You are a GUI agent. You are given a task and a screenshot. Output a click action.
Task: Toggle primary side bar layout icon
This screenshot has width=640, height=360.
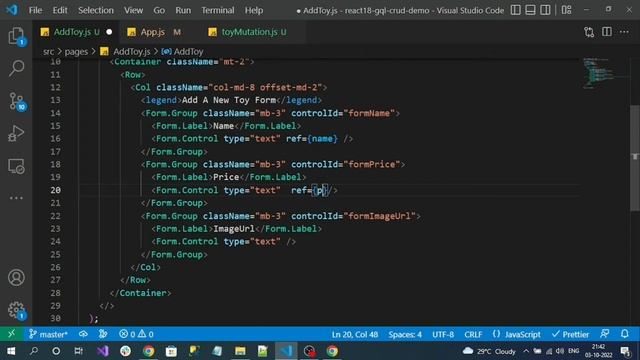tap(516, 10)
